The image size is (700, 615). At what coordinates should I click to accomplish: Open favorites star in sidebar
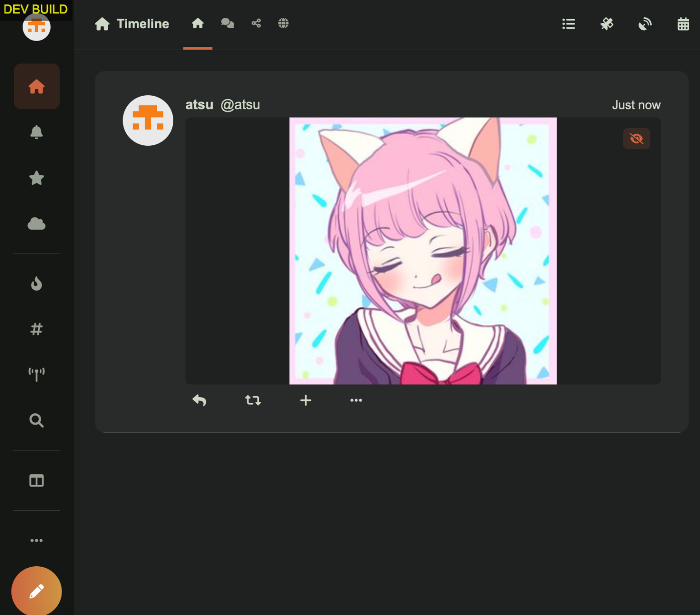36,178
